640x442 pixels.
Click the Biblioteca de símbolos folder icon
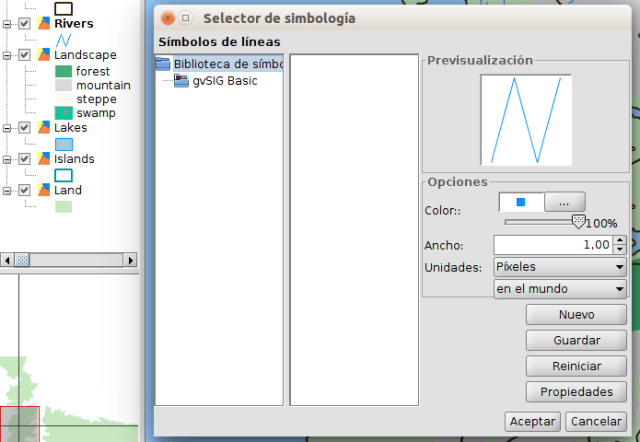[164, 64]
